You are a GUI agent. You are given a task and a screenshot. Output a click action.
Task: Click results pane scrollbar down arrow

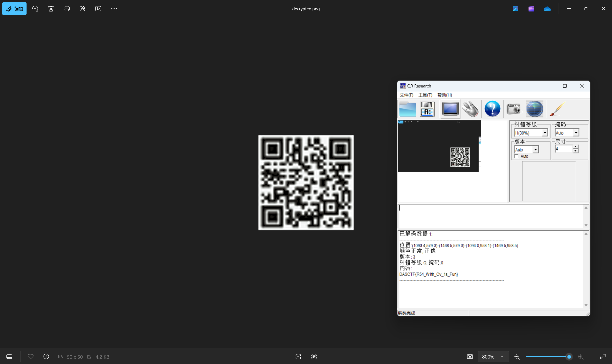pyautogui.click(x=586, y=305)
